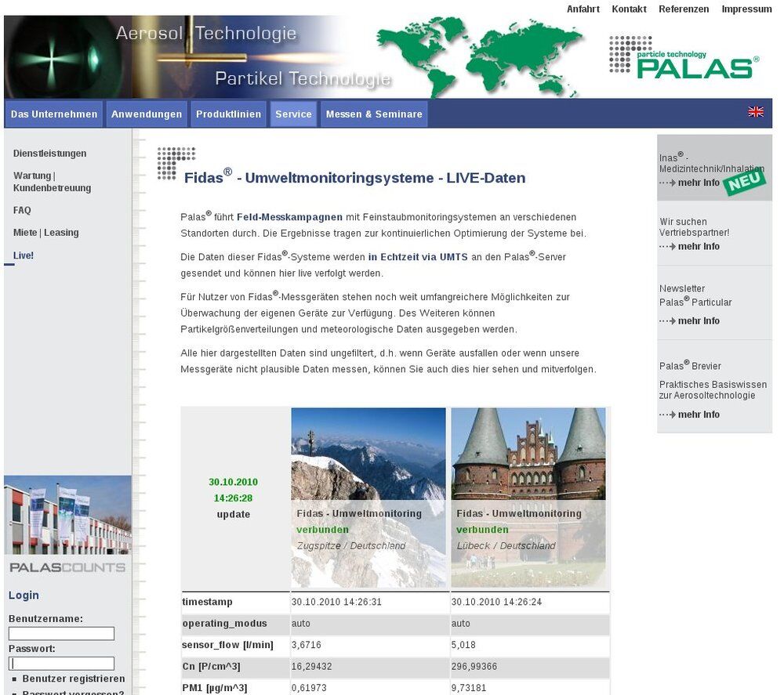
Task: Click the Benutzername input field
Action: click(x=61, y=633)
